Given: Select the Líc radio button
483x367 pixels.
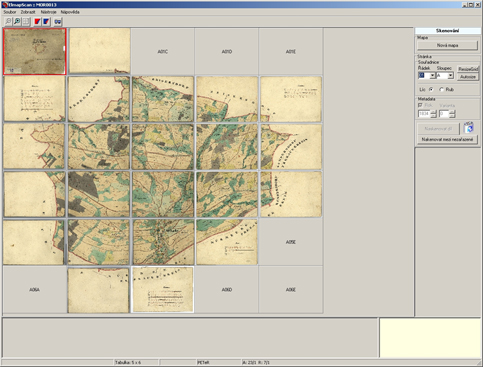Looking at the screenshot, I should pyautogui.click(x=431, y=89).
